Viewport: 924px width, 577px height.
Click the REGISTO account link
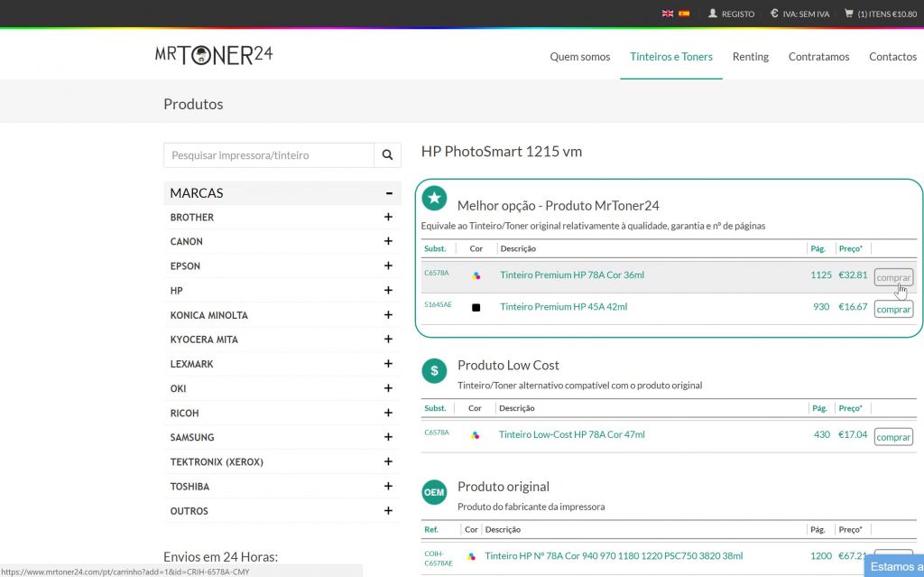tap(732, 14)
